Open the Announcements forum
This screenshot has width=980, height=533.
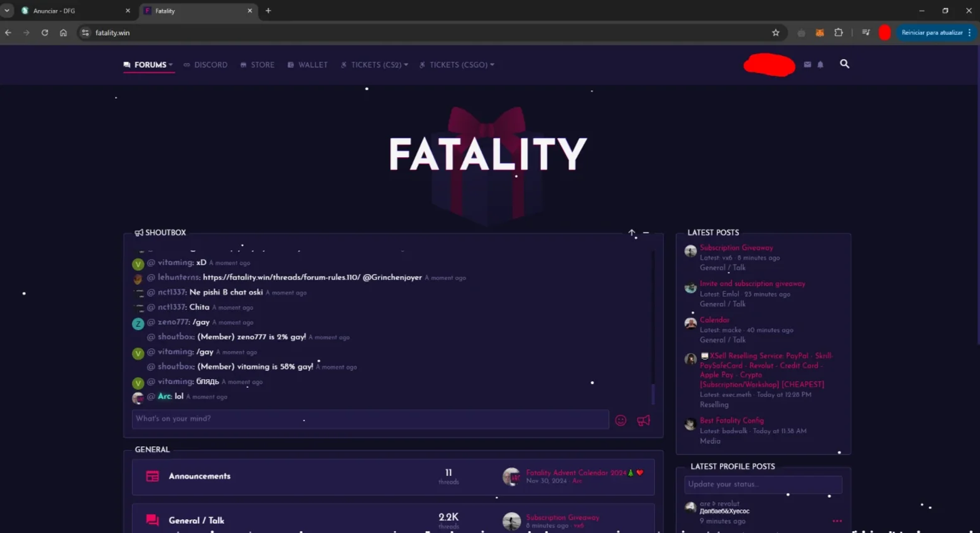tap(200, 476)
